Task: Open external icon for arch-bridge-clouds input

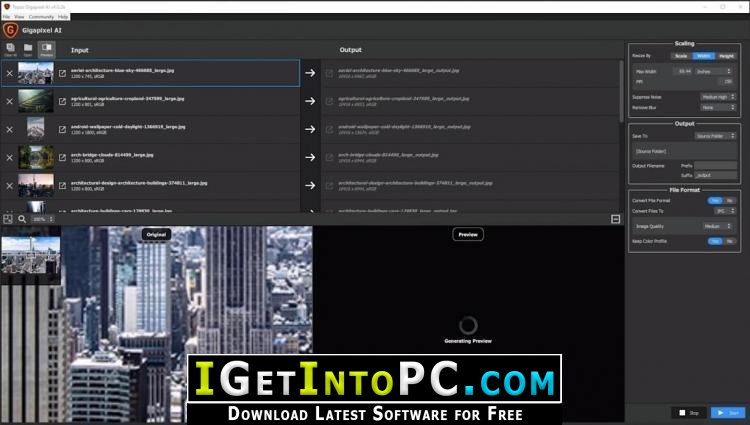Action: coord(62,157)
